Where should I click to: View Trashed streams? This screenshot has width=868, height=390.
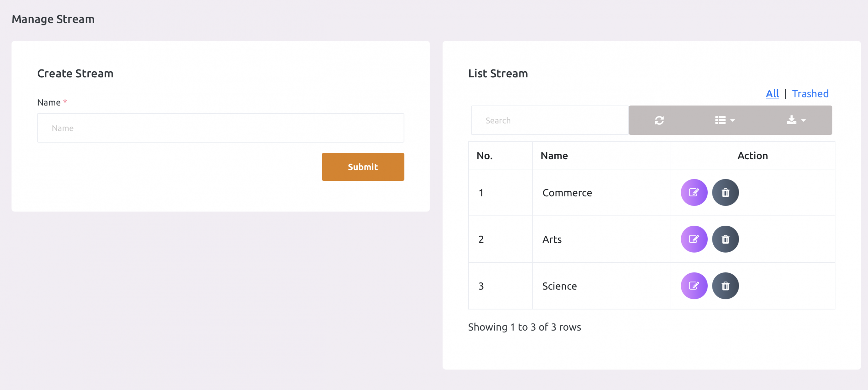pos(810,94)
